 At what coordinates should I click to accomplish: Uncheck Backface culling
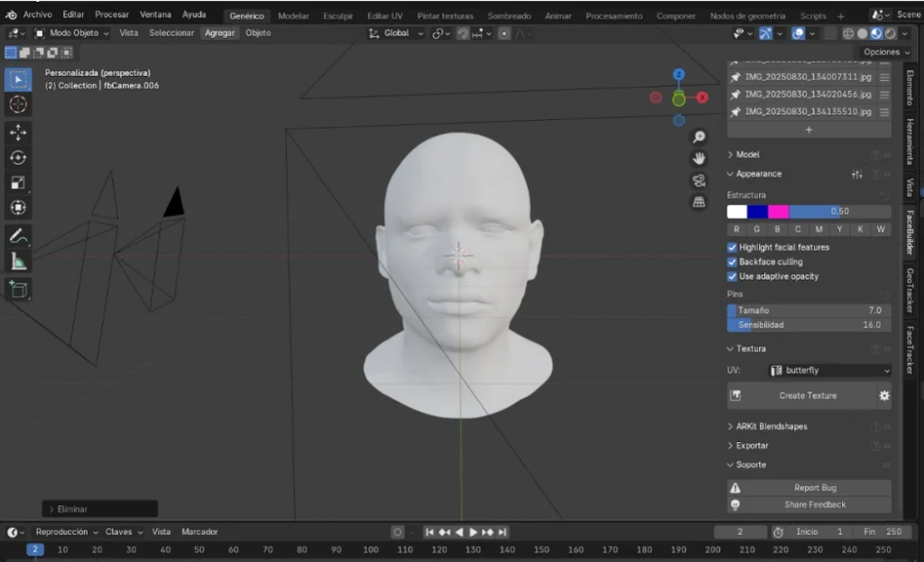tap(732, 262)
